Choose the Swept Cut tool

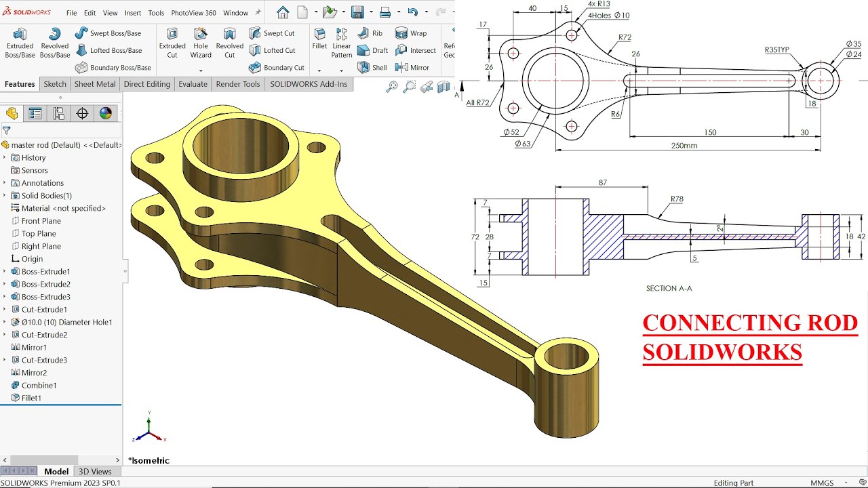pyautogui.click(x=271, y=33)
